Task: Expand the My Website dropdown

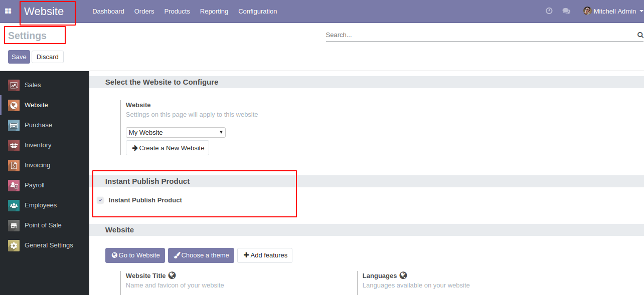Action: pyautogui.click(x=176, y=132)
